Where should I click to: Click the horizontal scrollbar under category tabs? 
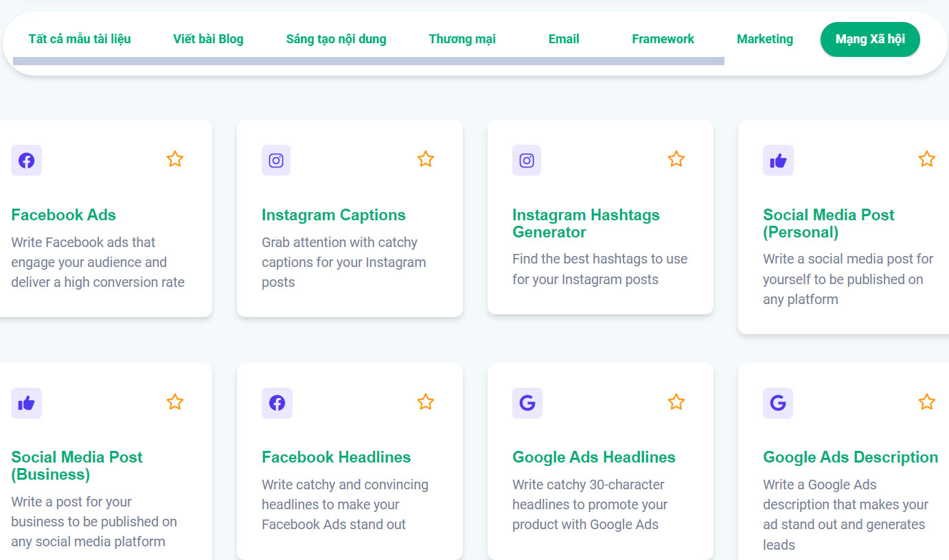368,61
